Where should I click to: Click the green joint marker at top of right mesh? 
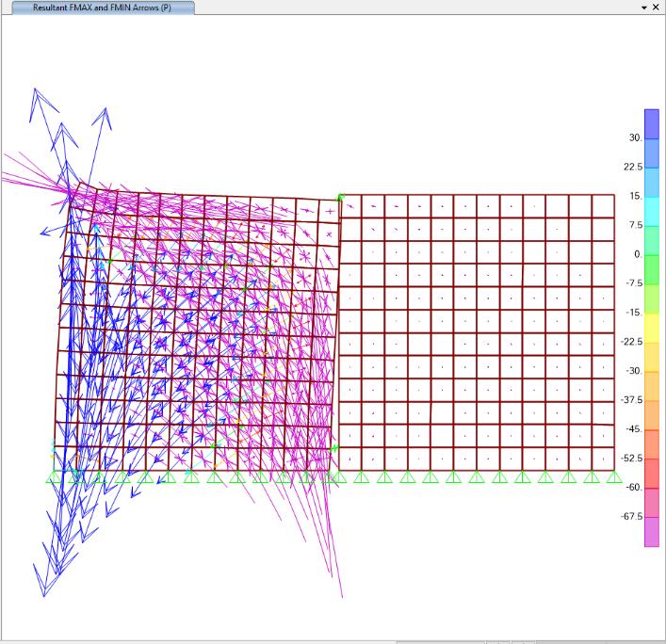pos(341,197)
